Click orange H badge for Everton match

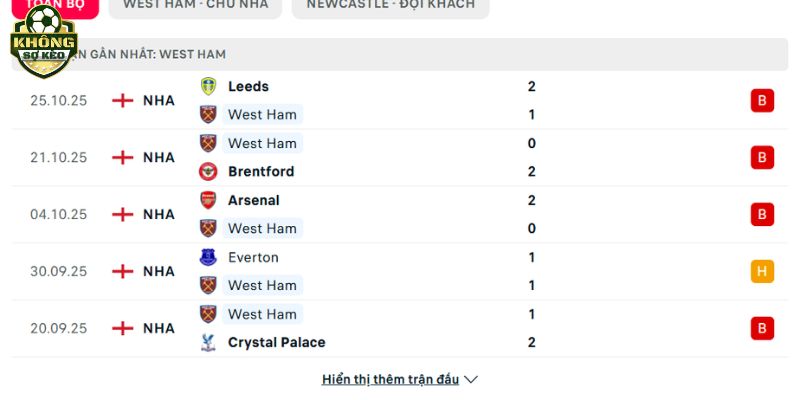(x=762, y=271)
